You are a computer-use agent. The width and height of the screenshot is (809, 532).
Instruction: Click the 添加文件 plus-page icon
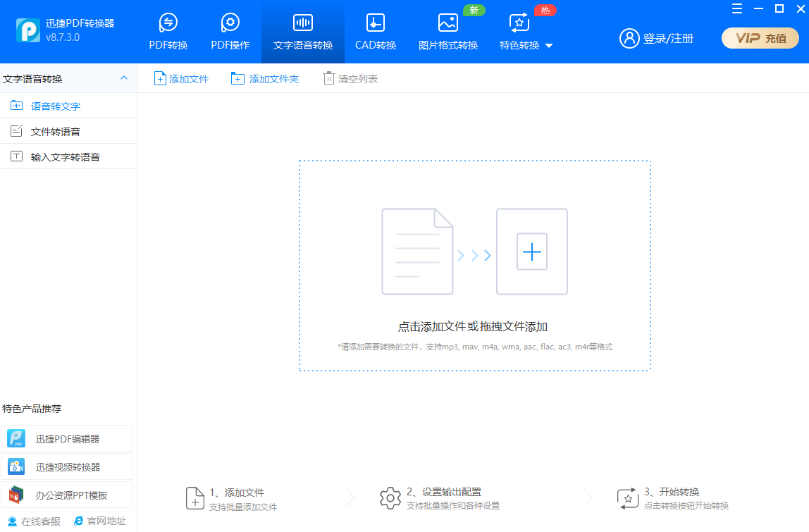point(160,78)
